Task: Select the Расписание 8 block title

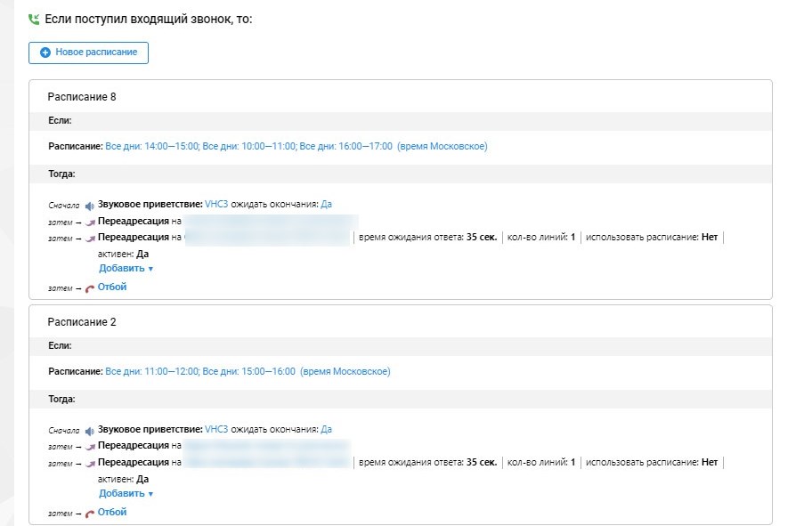Action: 82,96
